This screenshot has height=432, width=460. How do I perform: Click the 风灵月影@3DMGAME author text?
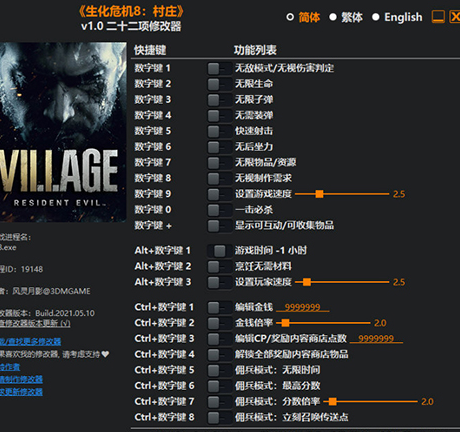(x=51, y=291)
